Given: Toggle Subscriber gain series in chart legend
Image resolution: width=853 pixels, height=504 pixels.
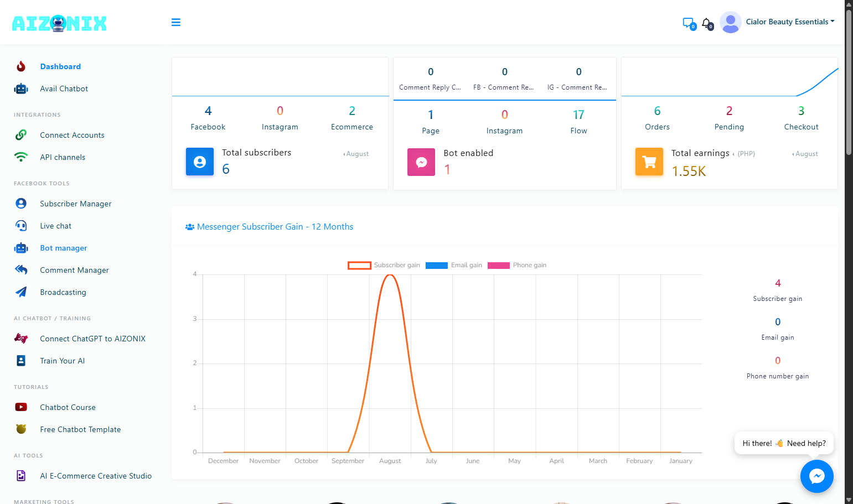Looking at the screenshot, I should coord(384,266).
